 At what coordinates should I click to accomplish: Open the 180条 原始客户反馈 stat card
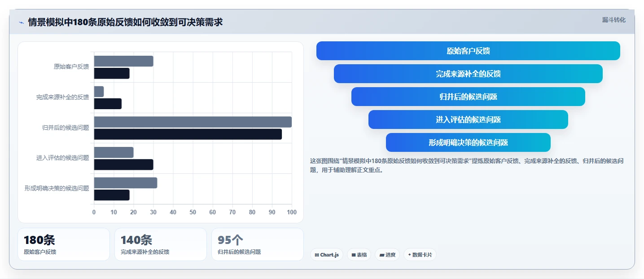coord(64,244)
